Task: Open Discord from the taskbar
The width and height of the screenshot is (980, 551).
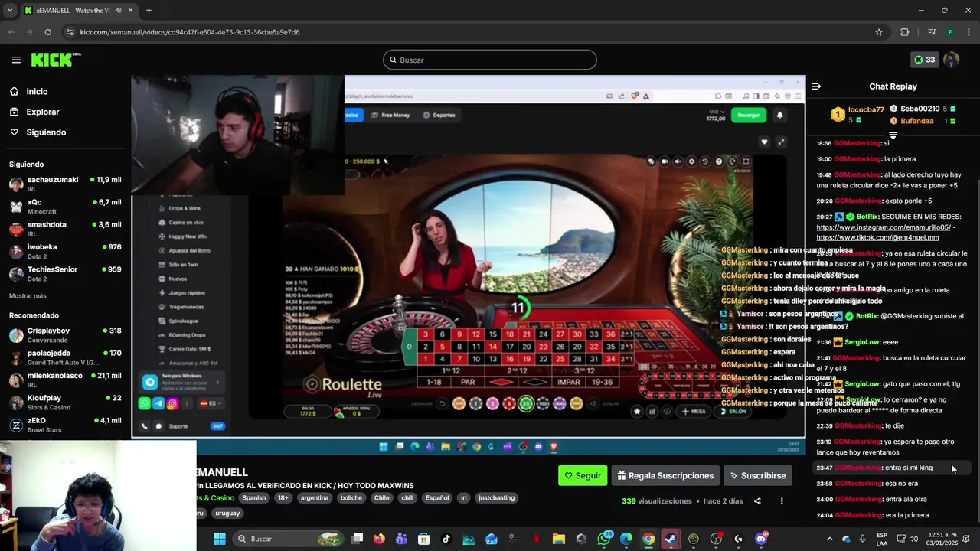Action: click(x=761, y=539)
